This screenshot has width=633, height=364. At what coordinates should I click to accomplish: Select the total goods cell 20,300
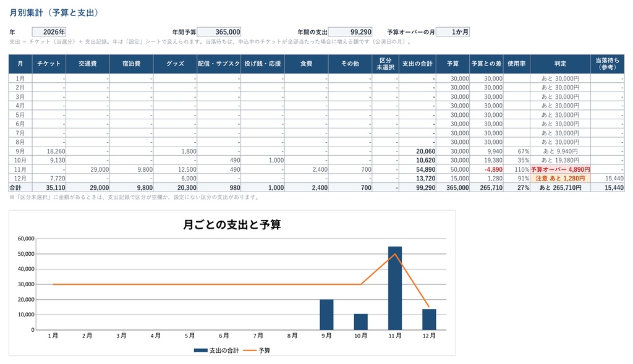pos(175,188)
